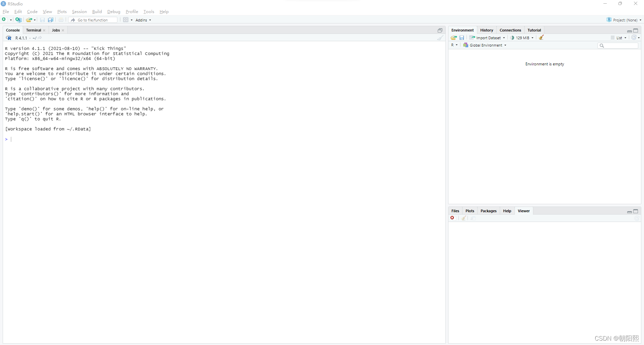This screenshot has width=644, height=345.
Task: Clear environment objects with broom icon
Action: tap(541, 38)
